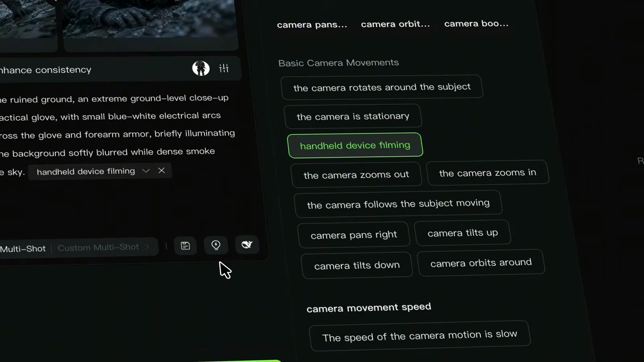Choose The speed of the camera motion is slow
This screenshot has width=644, height=362.
point(419,335)
